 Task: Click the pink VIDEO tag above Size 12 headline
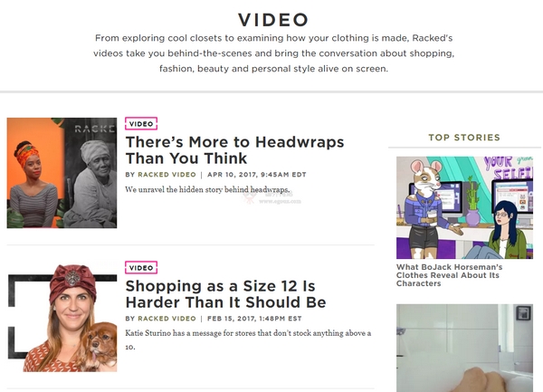click(x=141, y=268)
